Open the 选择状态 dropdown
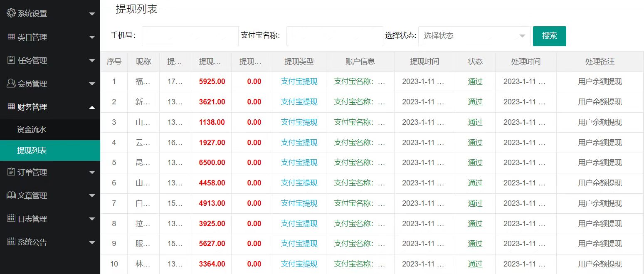 point(474,36)
